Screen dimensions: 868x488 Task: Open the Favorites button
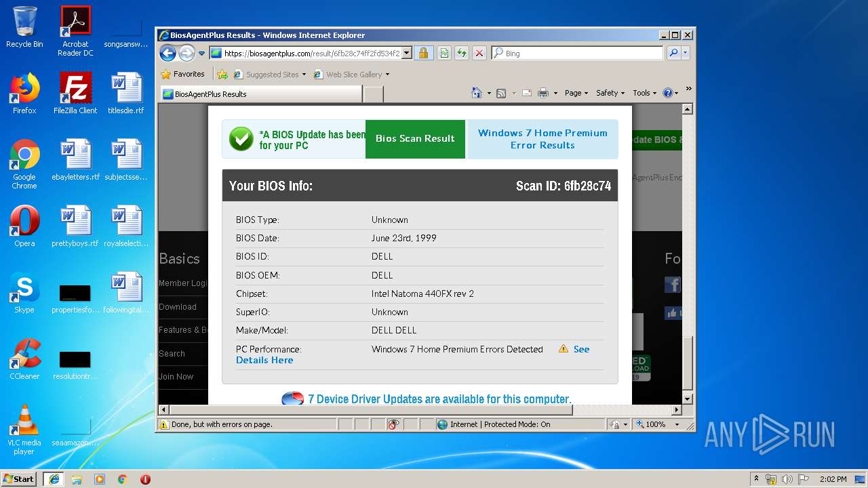pos(183,75)
